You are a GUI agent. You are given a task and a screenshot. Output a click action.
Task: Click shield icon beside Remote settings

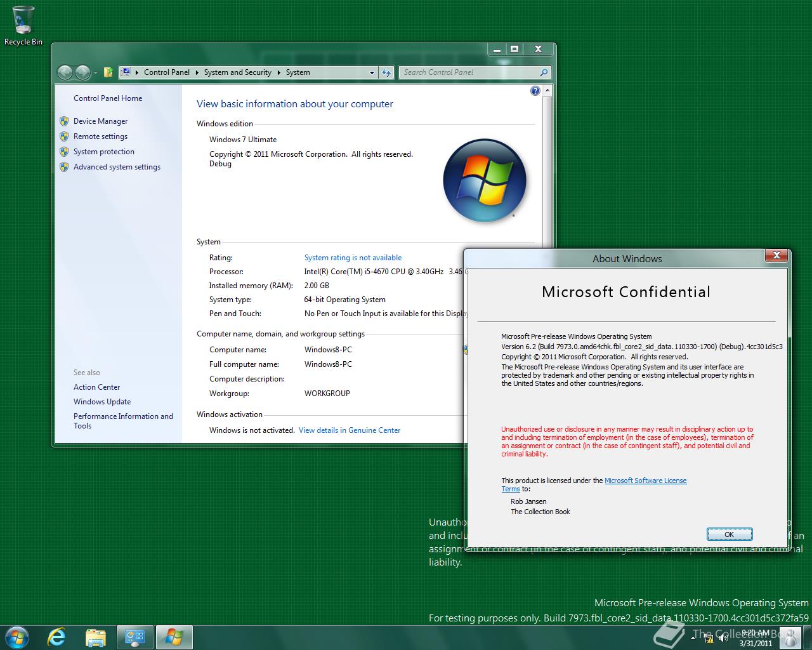(64, 136)
